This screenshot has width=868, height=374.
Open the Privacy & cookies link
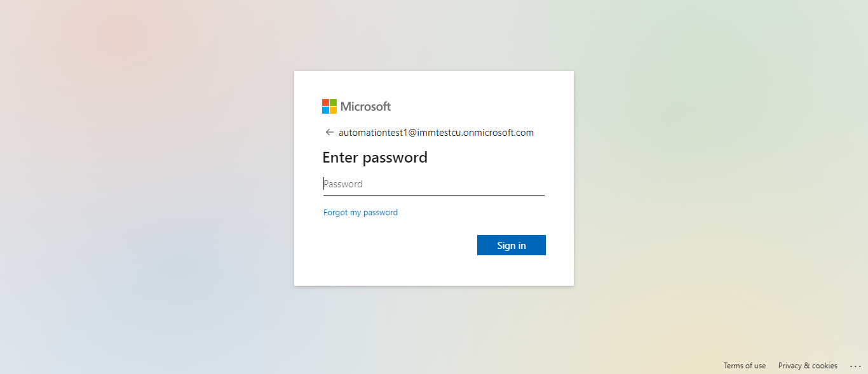coord(808,366)
